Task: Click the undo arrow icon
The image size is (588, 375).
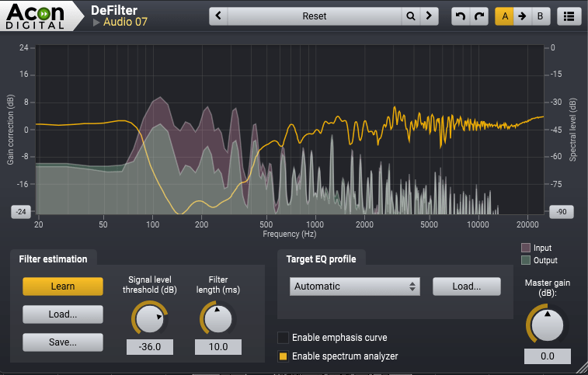Action: tap(461, 16)
